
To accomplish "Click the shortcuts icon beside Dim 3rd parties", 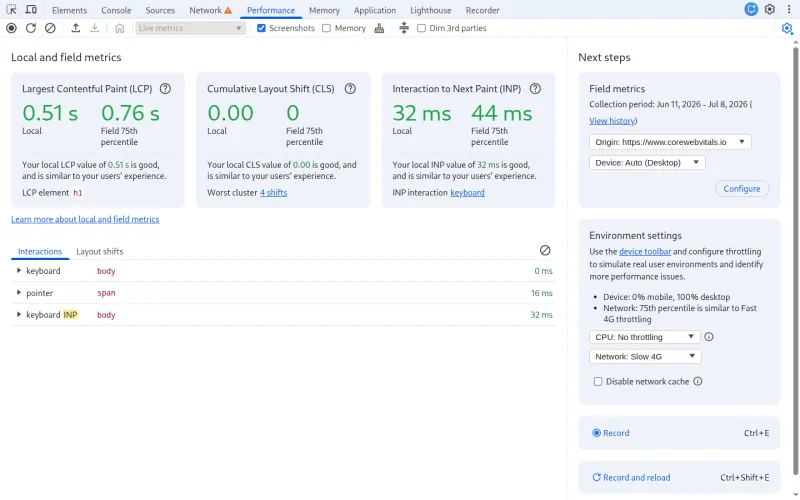I will click(404, 28).
